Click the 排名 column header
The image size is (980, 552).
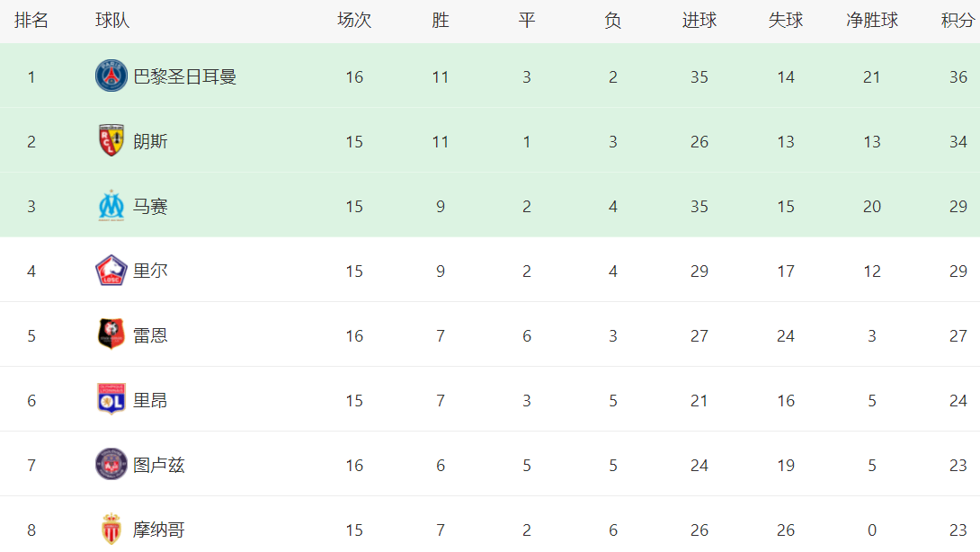pyautogui.click(x=31, y=21)
